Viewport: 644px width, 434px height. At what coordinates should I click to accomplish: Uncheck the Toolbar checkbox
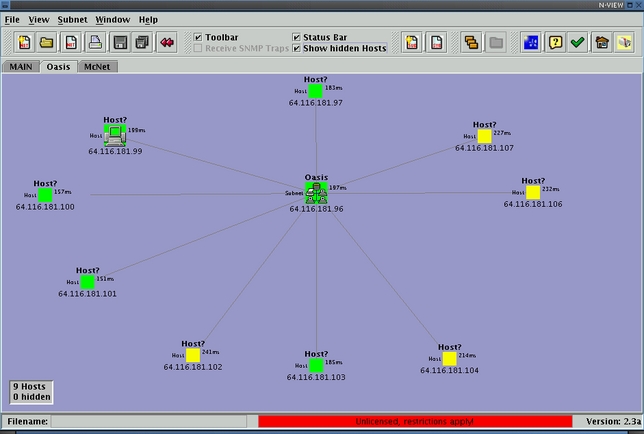[198, 37]
